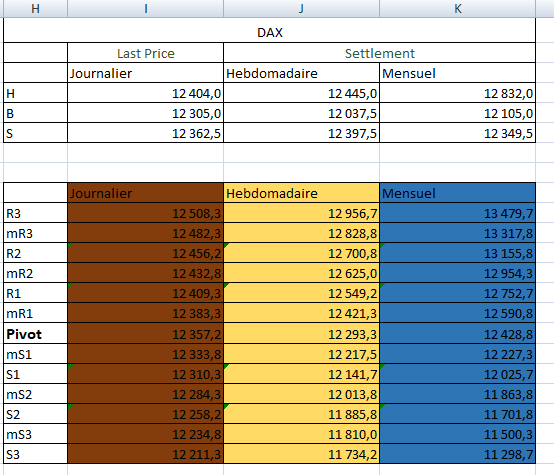Select the B row label cell
This screenshot has width=554, height=475.
point(35,113)
